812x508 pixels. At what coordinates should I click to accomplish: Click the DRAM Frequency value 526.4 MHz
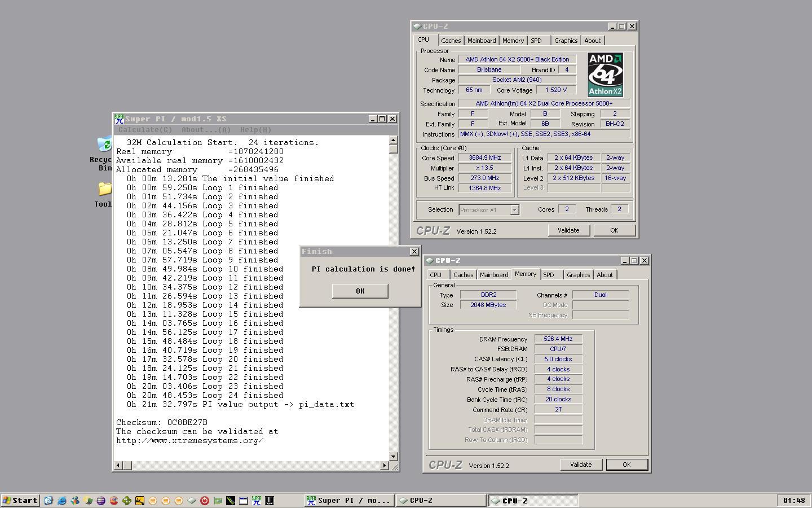[558, 339]
